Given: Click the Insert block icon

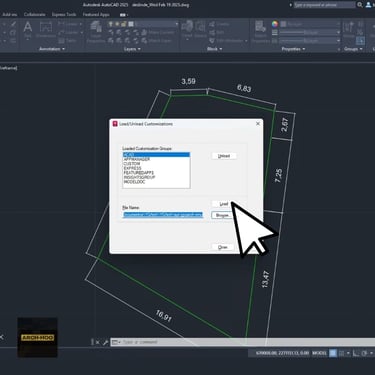Looking at the screenshot, I should tap(187, 29).
